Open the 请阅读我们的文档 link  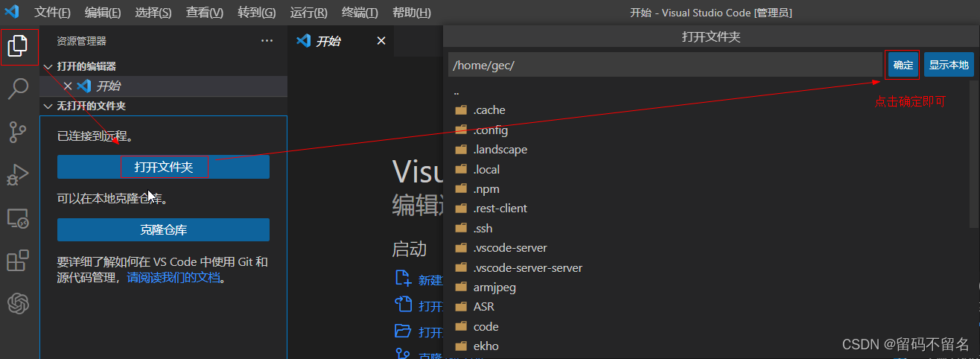point(174,278)
